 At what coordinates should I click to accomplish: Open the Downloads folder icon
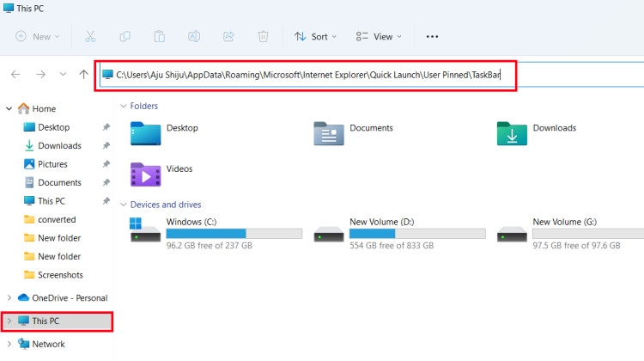click(512, 133)
